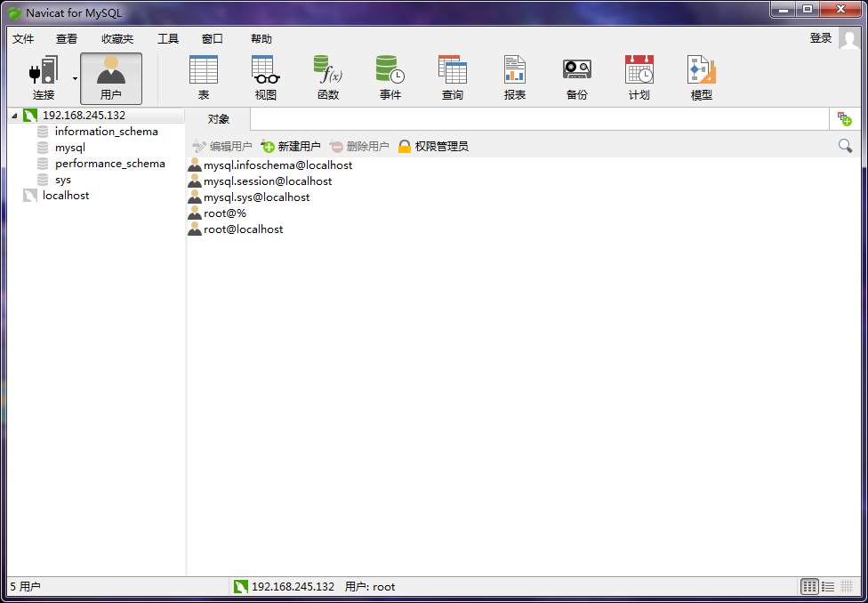The height and width of the screenshot is (603, 868).
Task: Open the 窗口 menu
Action: [212, 39]
